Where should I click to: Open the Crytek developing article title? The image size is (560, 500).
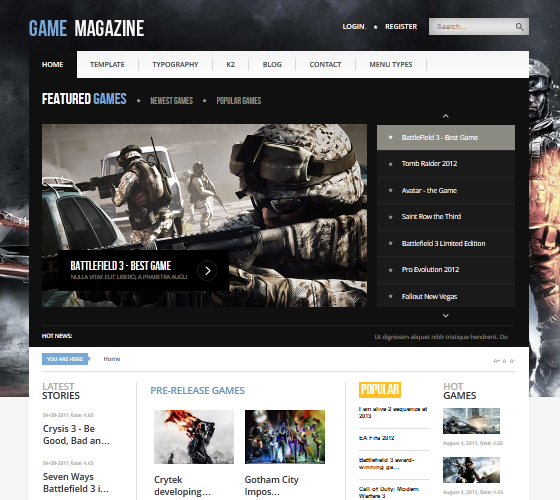[182, 486]
